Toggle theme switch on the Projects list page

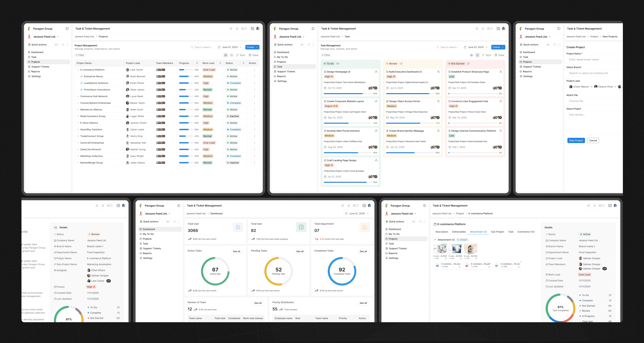(244, 29)
